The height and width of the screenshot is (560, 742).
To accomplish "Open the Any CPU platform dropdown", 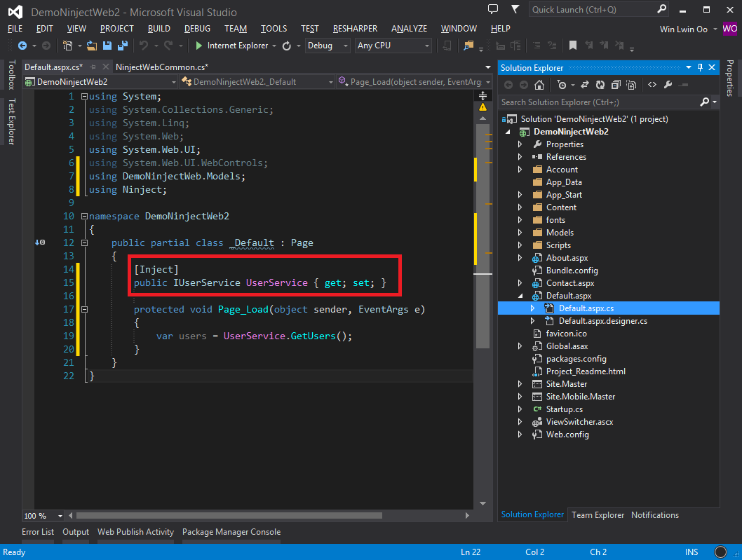I will click(393, 46).
